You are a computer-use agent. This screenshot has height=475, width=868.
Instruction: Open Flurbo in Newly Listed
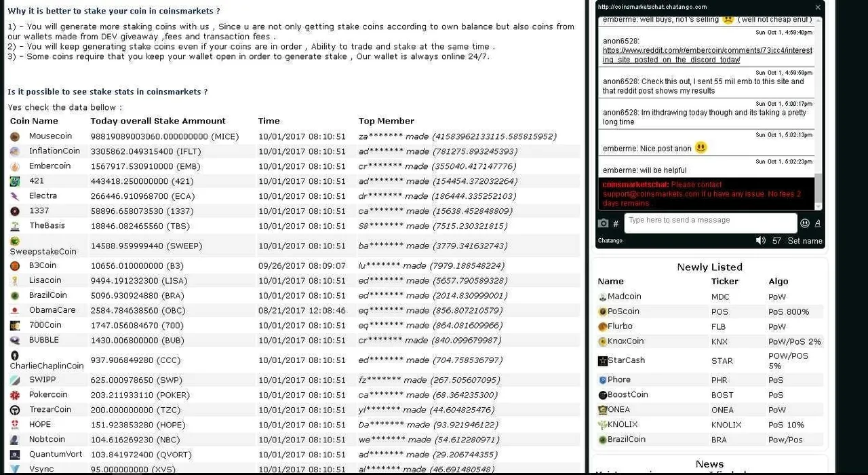pyautogui.click(x=620, y=326)
